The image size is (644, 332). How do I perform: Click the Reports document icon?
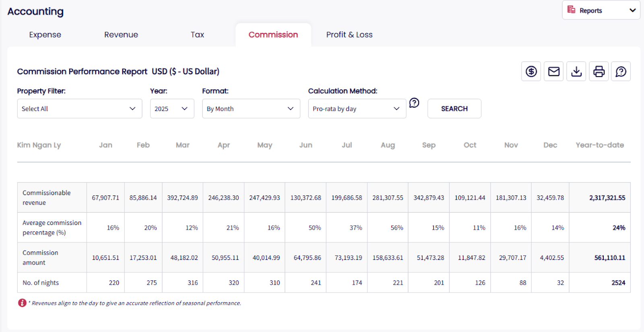(x=571, y=10)
